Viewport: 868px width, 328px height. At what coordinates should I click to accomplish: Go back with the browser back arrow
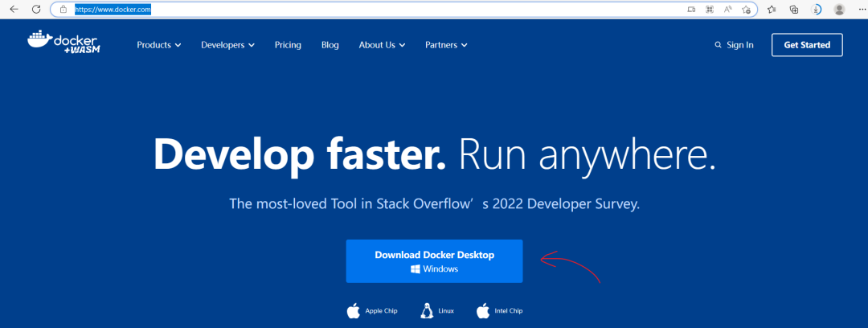point(14,10)
